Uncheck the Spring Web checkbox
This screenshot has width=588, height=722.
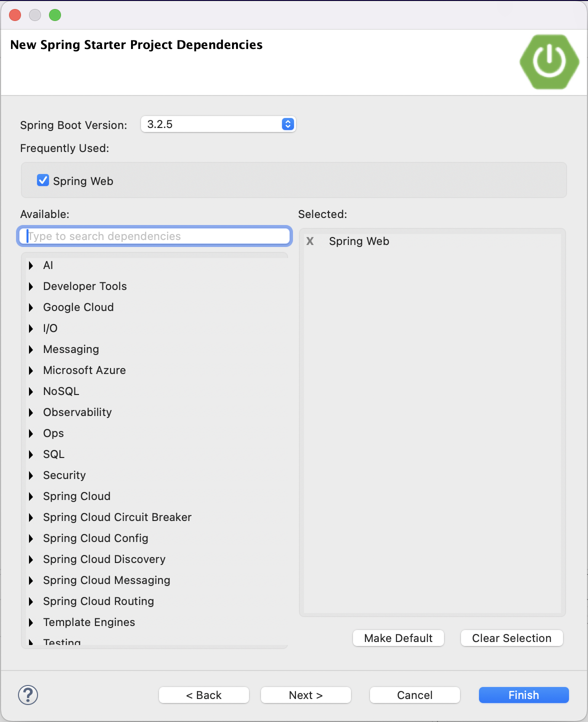pyautogui.click(x=43, y=180)
